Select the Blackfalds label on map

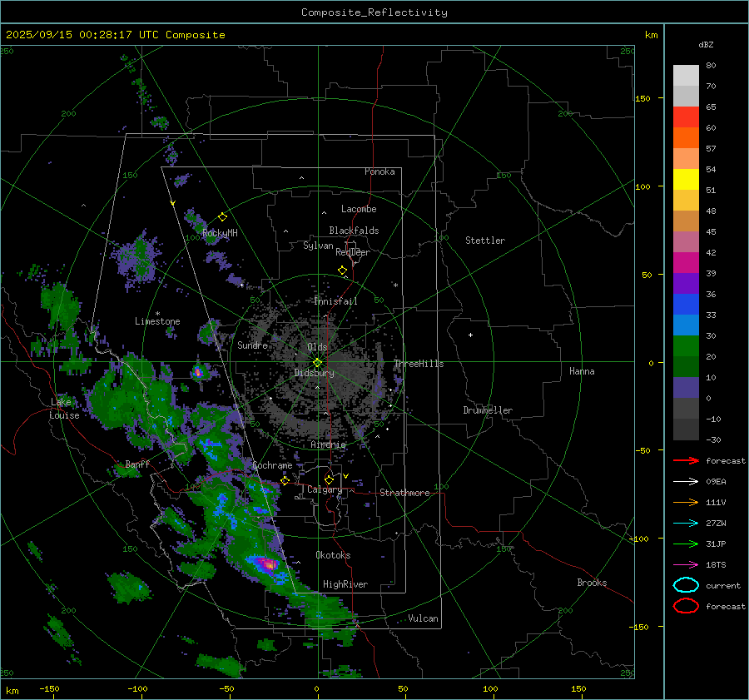click(x=354, y=231)
